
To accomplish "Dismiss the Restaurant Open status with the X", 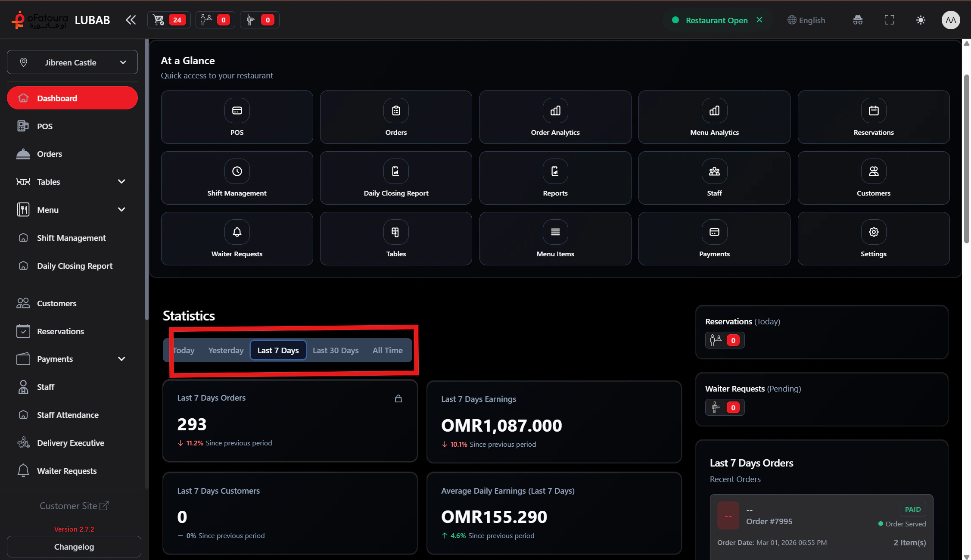I will point(759,19).
